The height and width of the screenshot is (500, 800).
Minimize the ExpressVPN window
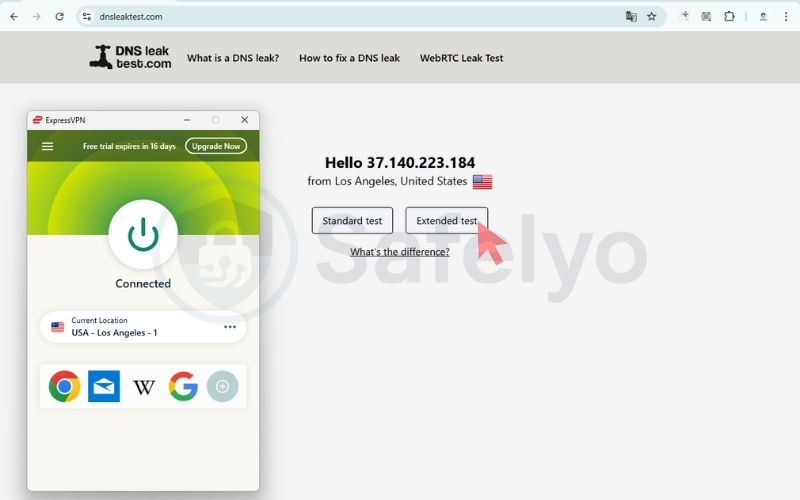coord(187,120)
